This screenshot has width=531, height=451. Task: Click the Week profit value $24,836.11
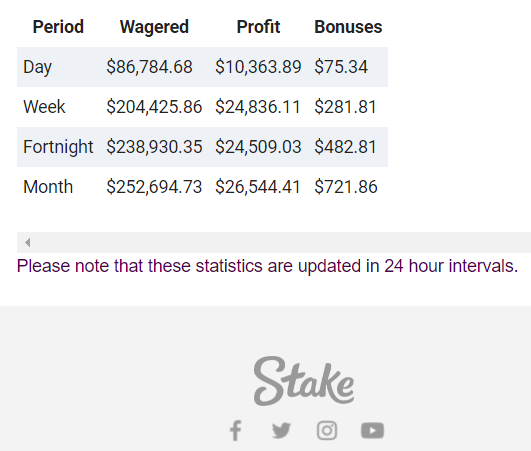coord(258,107)
